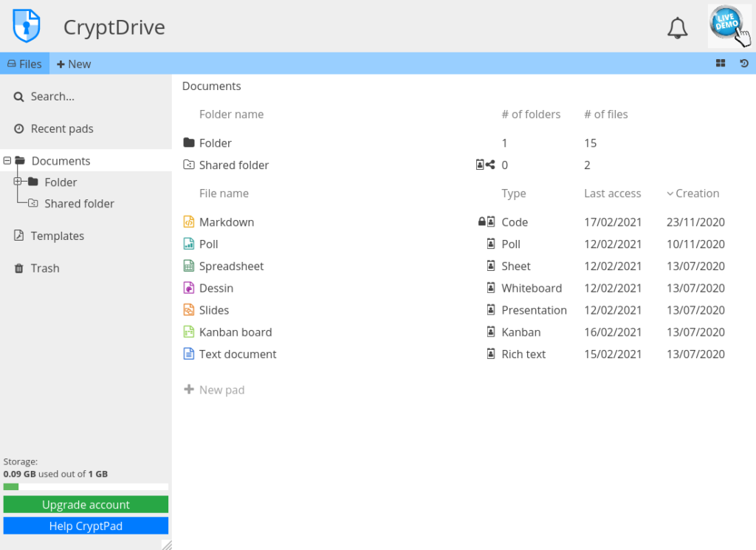This screenshot has width=756, height=550.
Task: Click the share icon on Shared folder row
Action: pos(490,165)
